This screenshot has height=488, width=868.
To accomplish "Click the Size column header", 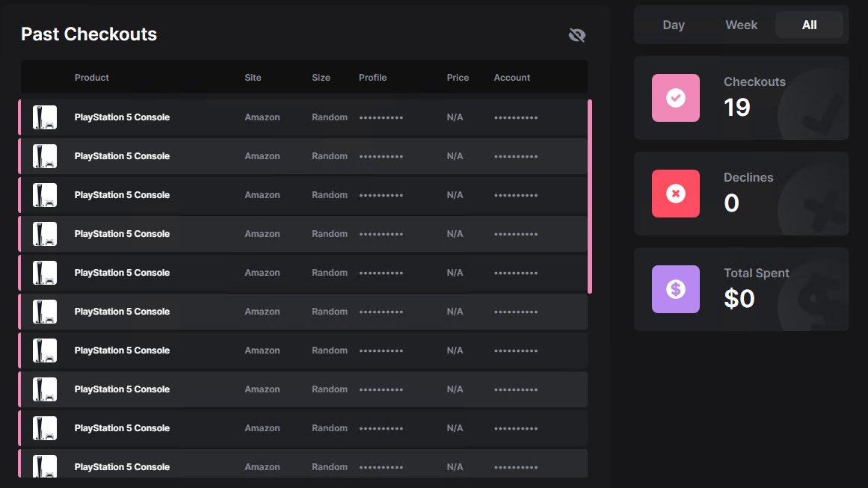I will coord(321,78).
